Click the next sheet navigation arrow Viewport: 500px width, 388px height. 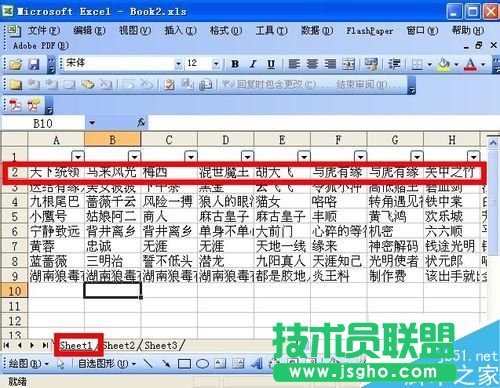(32, 345)
